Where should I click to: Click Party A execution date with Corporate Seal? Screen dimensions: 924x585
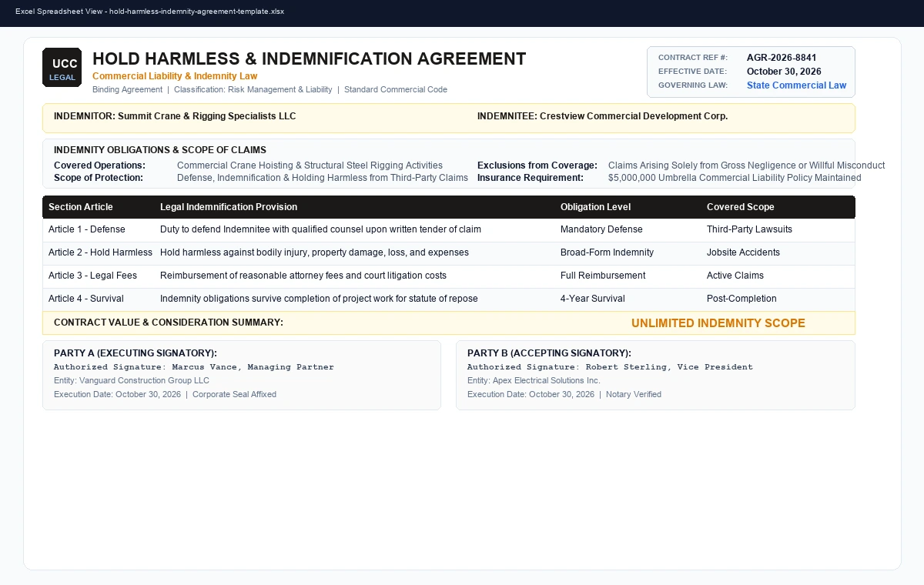pos(165,395)
